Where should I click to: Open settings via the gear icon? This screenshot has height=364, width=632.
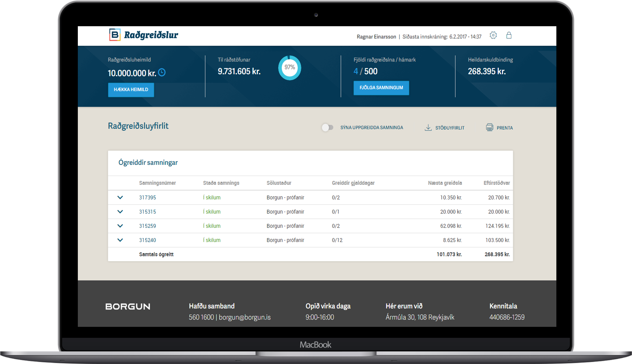pyautogui.click(x=493, y=35)
